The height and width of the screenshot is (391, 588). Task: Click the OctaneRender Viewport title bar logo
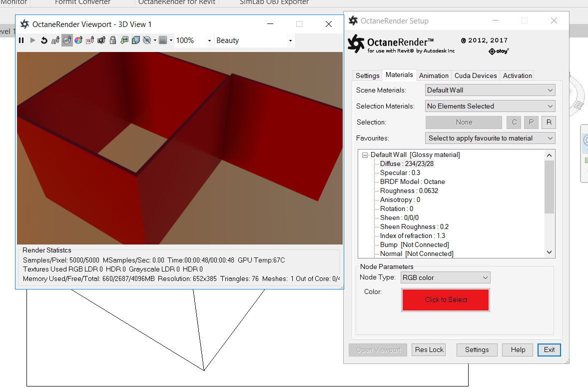tap(25, 24)
